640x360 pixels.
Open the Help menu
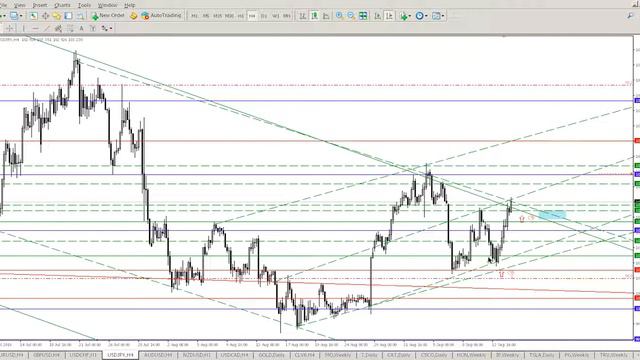coord(129,5)
